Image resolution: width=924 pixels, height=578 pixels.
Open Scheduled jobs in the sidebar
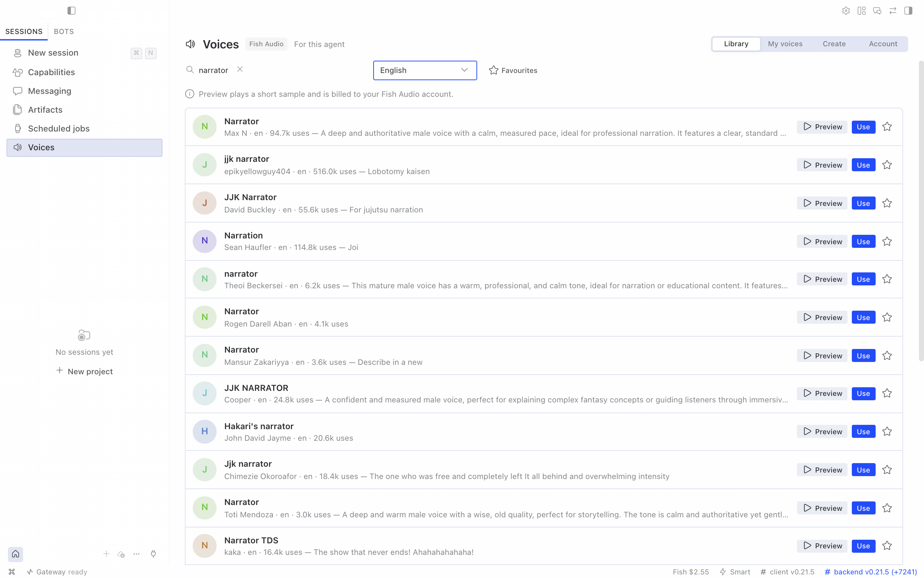click(84, 129)
